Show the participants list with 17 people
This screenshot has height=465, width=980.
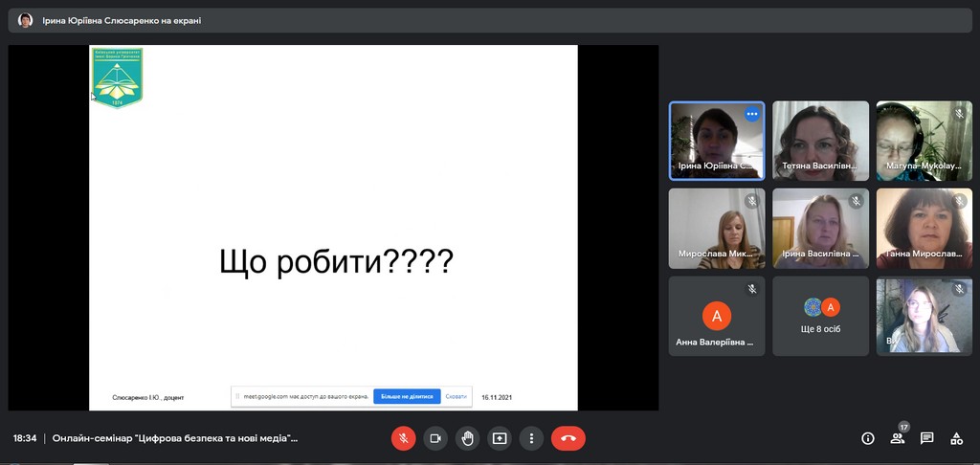point(898,438)
